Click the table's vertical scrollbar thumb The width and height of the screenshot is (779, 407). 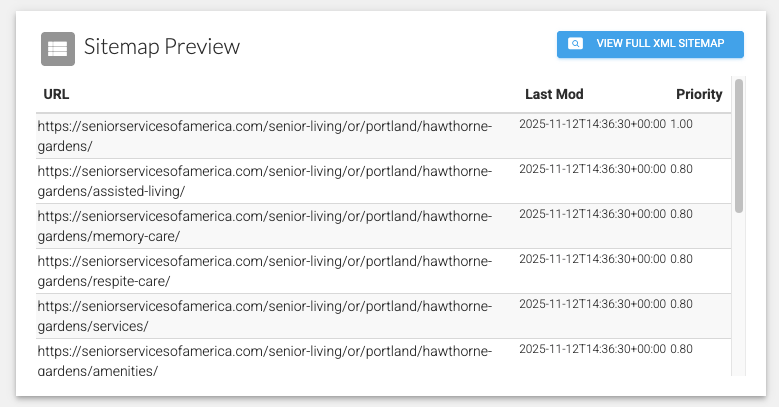point(739,146)
